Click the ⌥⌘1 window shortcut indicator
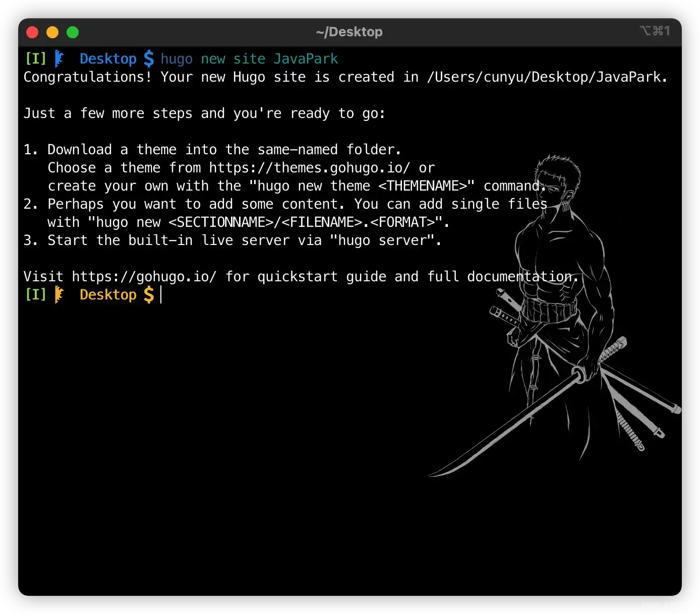 coord(655,31)
